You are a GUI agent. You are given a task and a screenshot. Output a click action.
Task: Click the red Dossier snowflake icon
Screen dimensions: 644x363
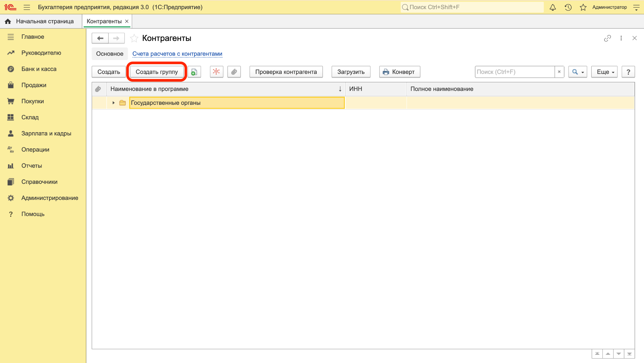(x=216, y=72)
